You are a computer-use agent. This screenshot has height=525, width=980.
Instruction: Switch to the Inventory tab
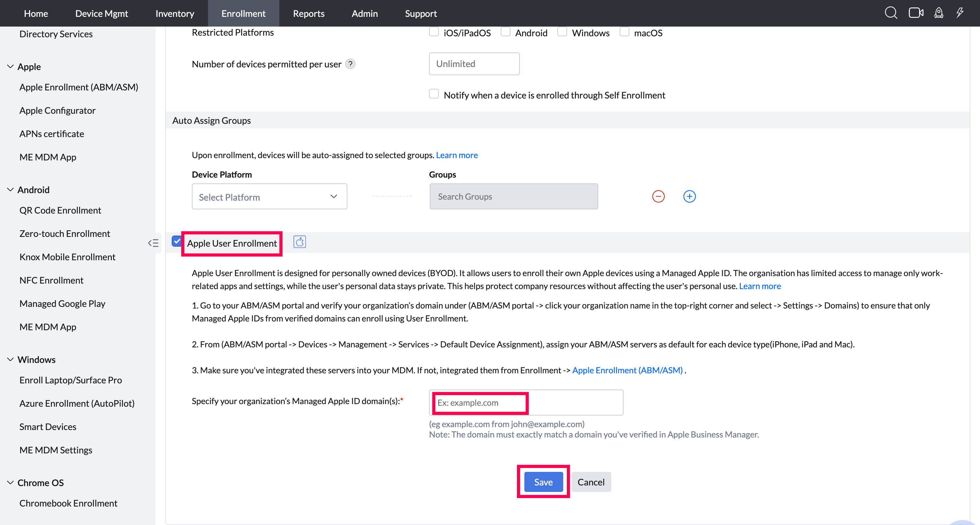175,13
